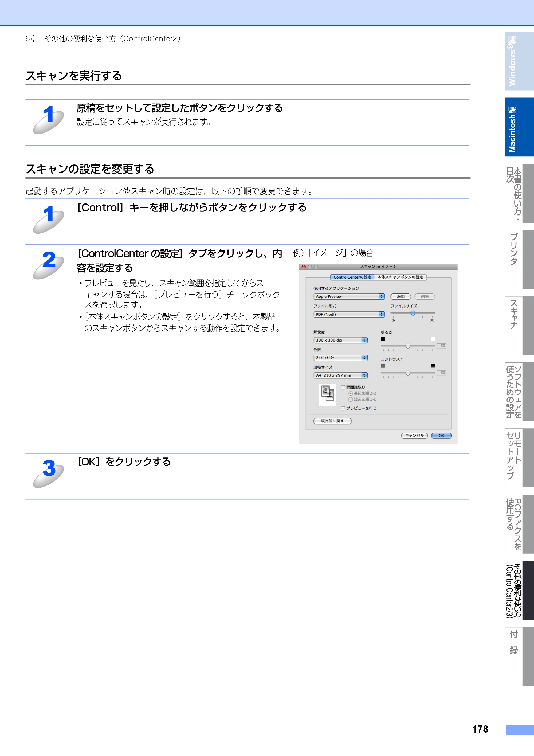534x756 pixels.
Task: Open the Macintosh編 side tab
Action: point(519,127)
